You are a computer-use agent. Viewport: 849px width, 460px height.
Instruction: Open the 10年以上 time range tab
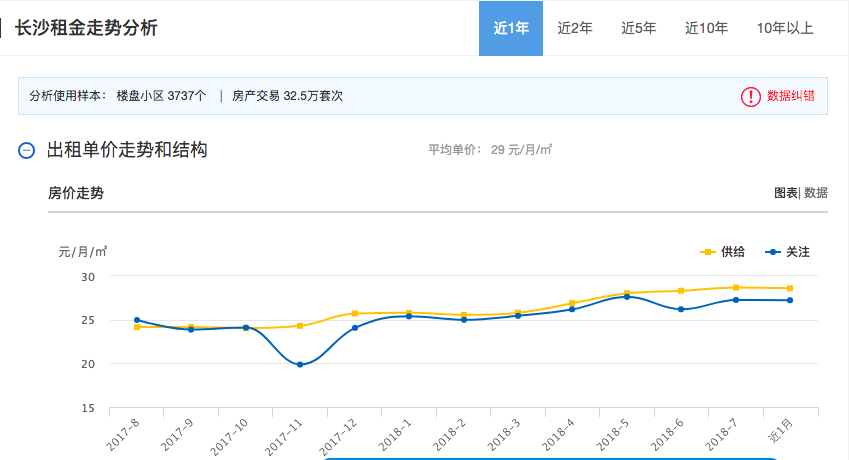[785, 28]
